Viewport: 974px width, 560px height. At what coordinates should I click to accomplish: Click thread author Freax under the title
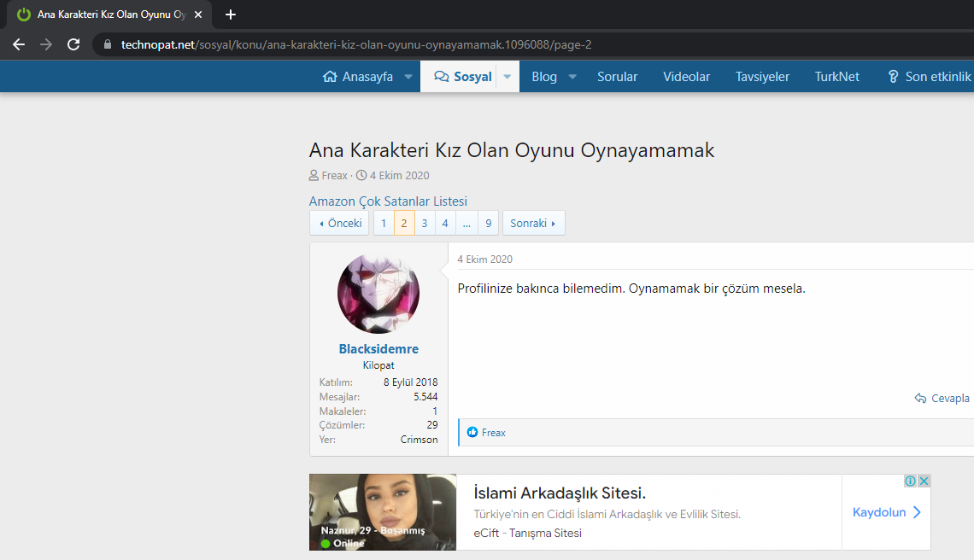[x=334, y=176]
